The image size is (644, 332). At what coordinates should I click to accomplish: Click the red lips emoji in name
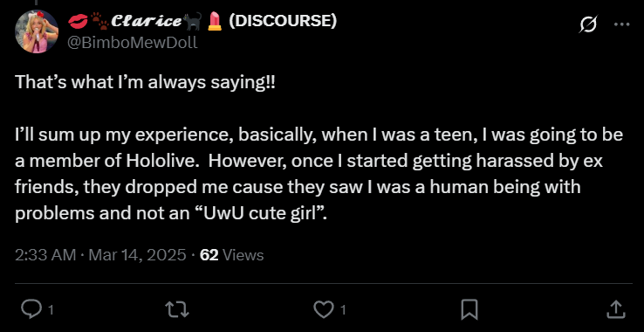point(78,21)
